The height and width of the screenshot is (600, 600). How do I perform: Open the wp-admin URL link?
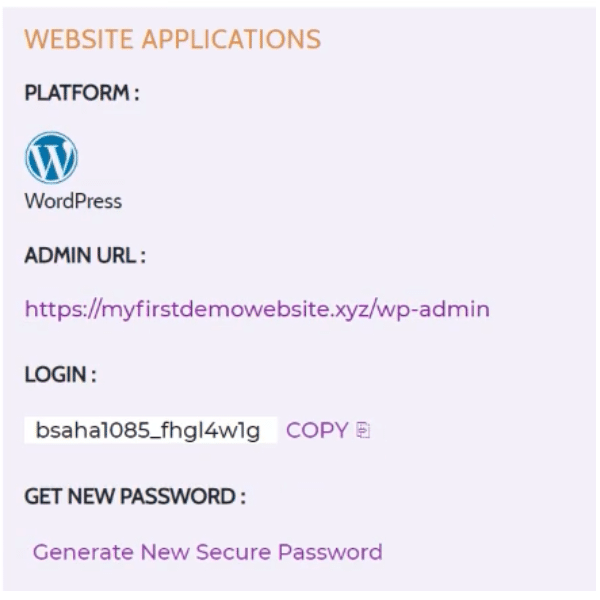(257, 309)
